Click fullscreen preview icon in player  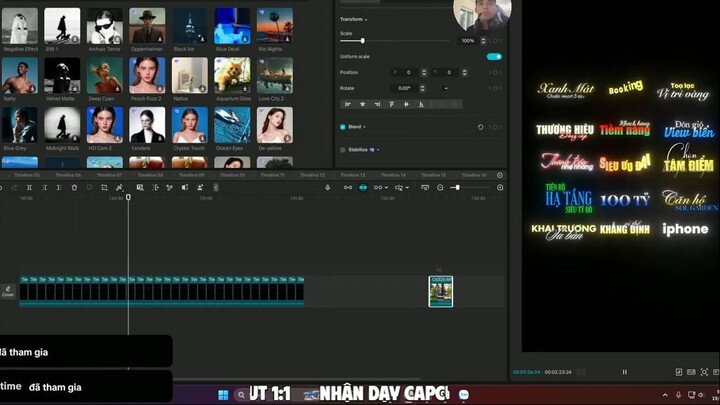(704, 372)
